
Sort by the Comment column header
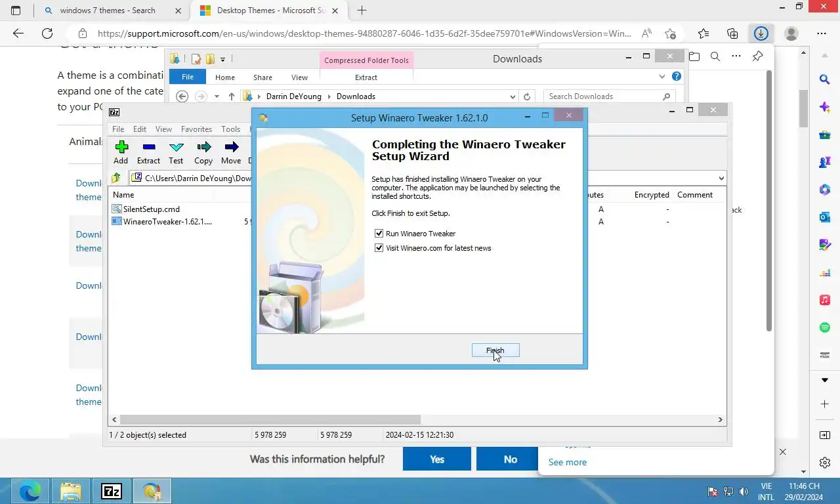coord(695,195)
